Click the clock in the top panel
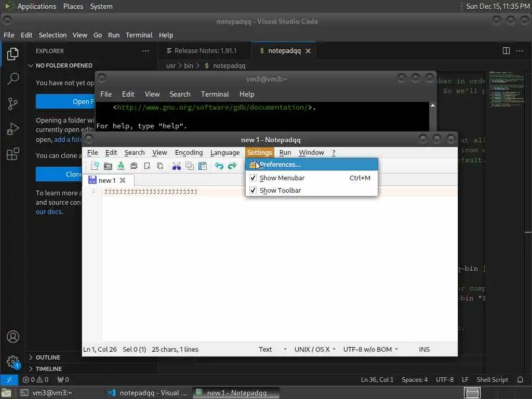 coord(498,6)
